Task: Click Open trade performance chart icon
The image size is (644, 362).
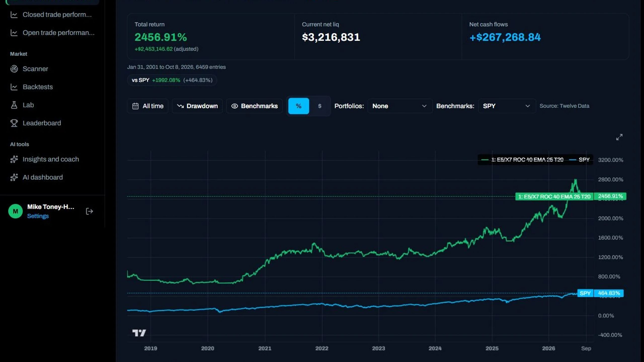Action: (14, 33)
